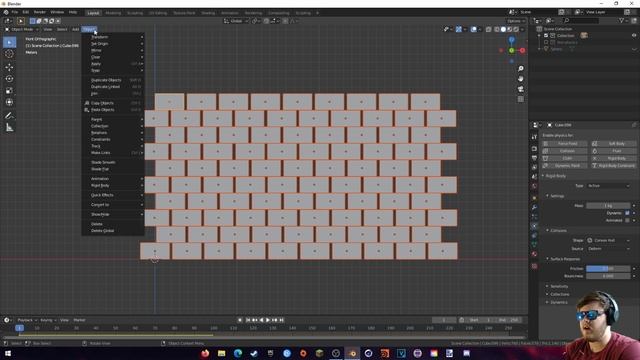This screenshot has width=640, height=360.
Task: Click the Rigid Body Constraint button
Action: pyautogui.click(x=613, y=166)
